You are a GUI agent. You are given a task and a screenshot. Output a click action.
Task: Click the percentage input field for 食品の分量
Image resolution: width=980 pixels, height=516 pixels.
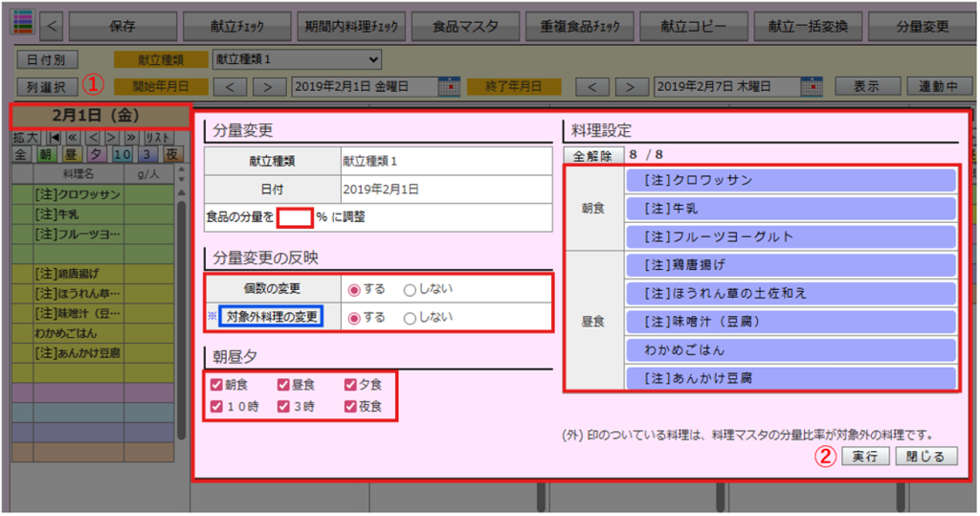295,217
